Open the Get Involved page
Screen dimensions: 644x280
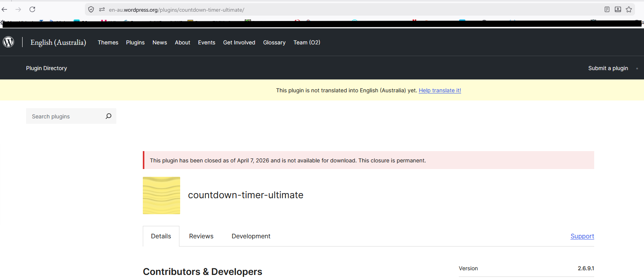[239, 42]
